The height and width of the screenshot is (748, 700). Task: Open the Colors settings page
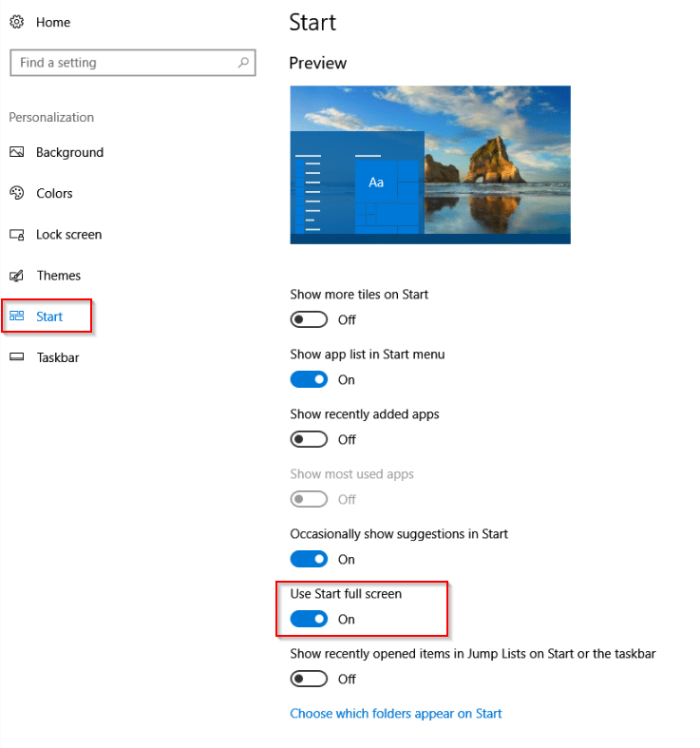click(54, 193)
